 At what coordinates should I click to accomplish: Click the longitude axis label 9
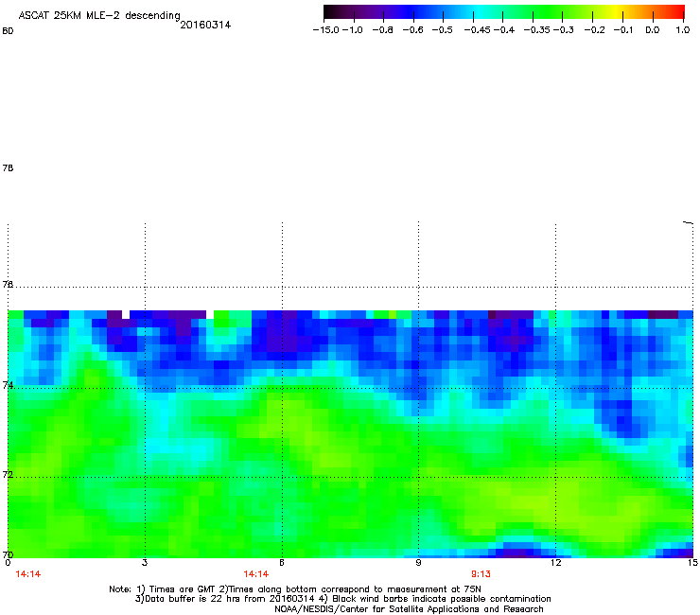[418, 563]
